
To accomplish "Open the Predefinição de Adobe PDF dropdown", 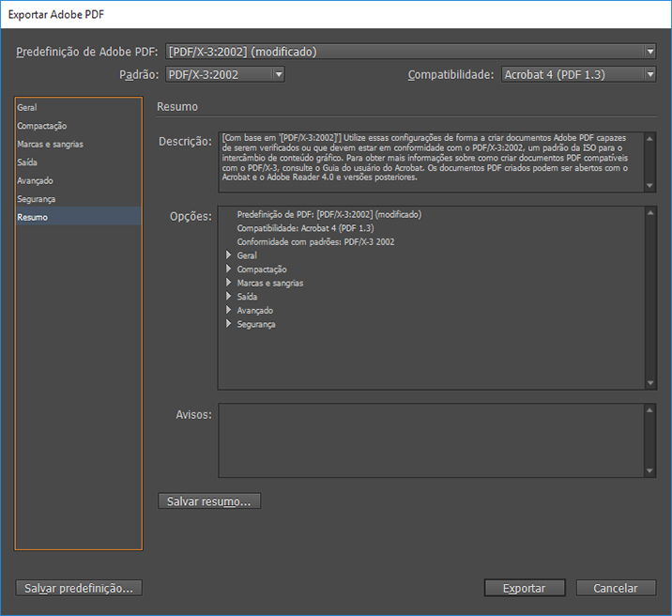I will point(410,52).
